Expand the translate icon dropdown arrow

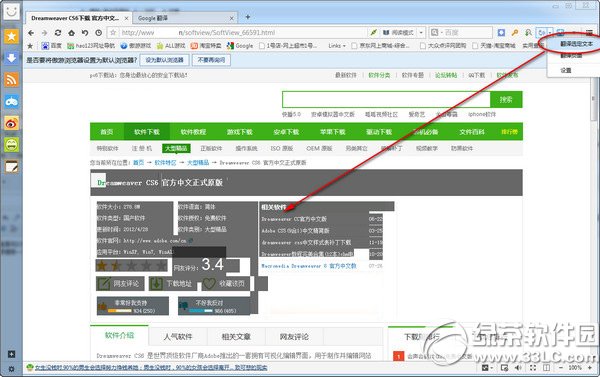pyautogui.click(x=549, y=33)
